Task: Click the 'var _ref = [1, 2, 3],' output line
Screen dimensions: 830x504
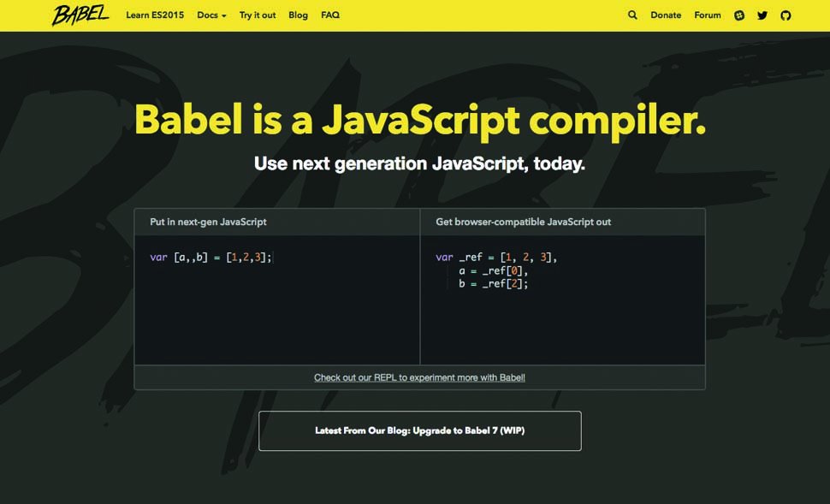Action: pos(496,258)
